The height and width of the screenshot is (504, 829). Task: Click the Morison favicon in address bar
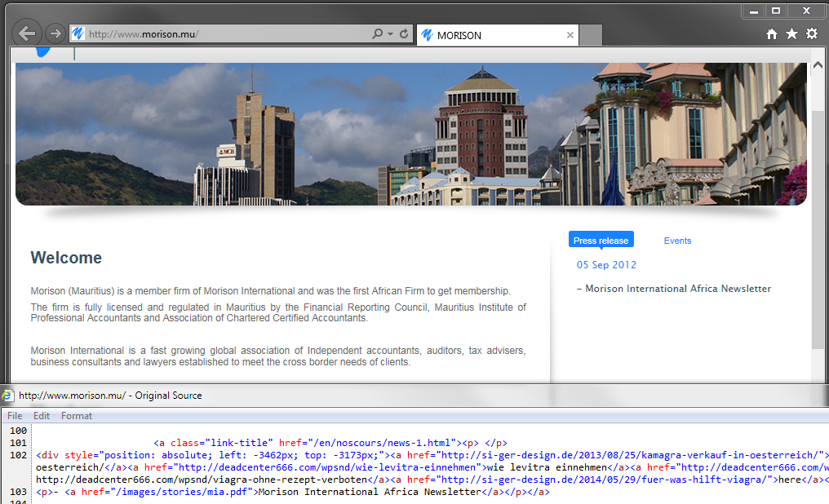(78, 33)
